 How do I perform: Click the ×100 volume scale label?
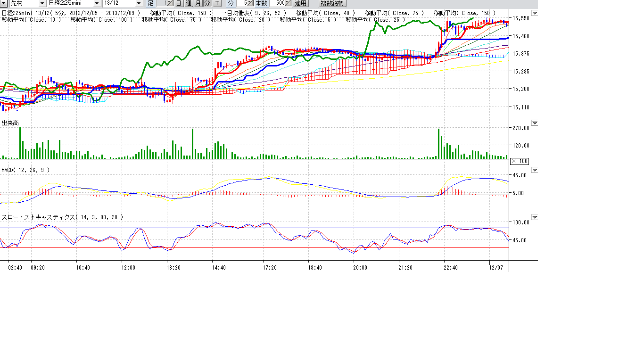(520, 161)
